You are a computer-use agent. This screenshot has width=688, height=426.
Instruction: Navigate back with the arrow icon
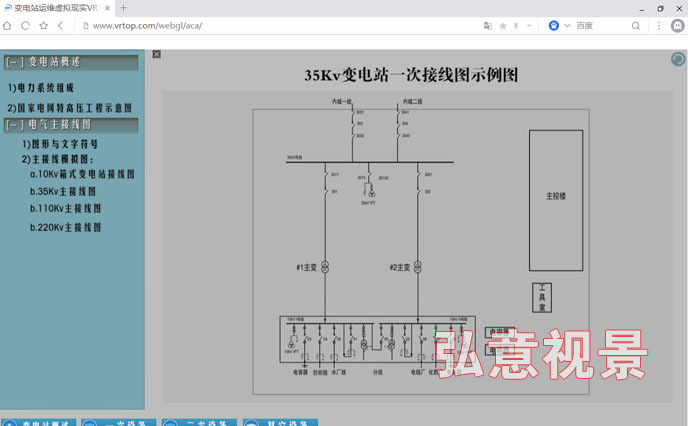point(61,26)
